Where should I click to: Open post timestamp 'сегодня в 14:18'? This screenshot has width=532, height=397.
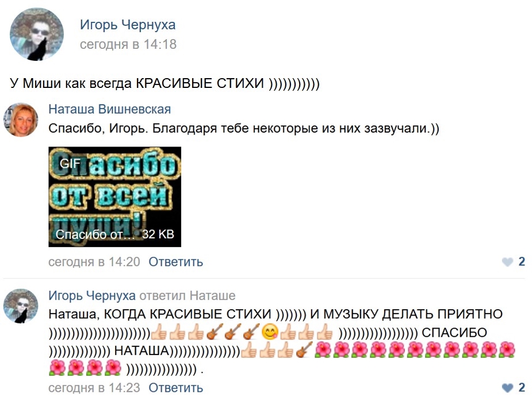click(128, 44)
